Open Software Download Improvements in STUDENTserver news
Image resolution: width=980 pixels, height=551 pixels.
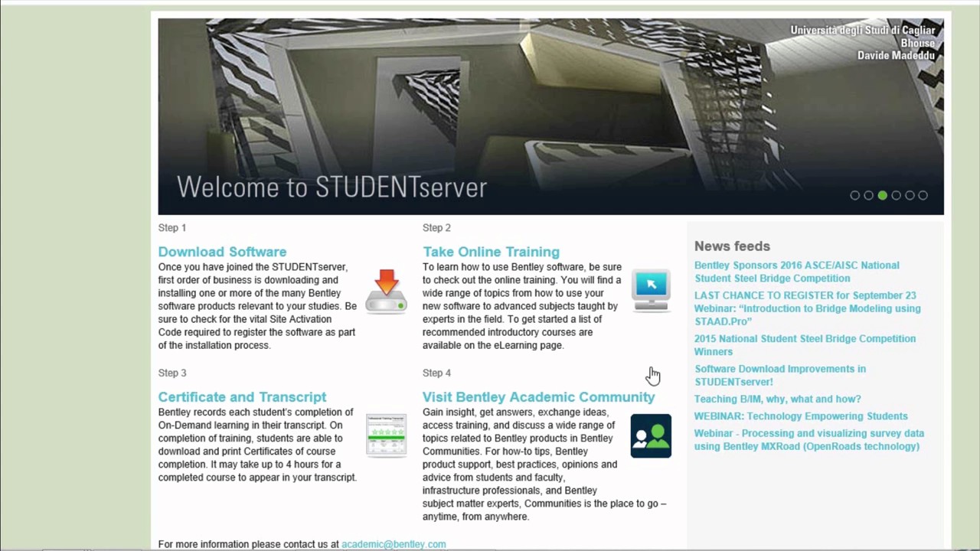point(780,375)
